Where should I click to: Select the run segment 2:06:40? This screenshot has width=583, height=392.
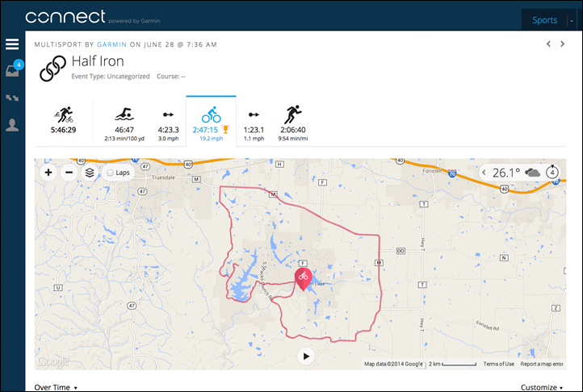tap(293, 123)
